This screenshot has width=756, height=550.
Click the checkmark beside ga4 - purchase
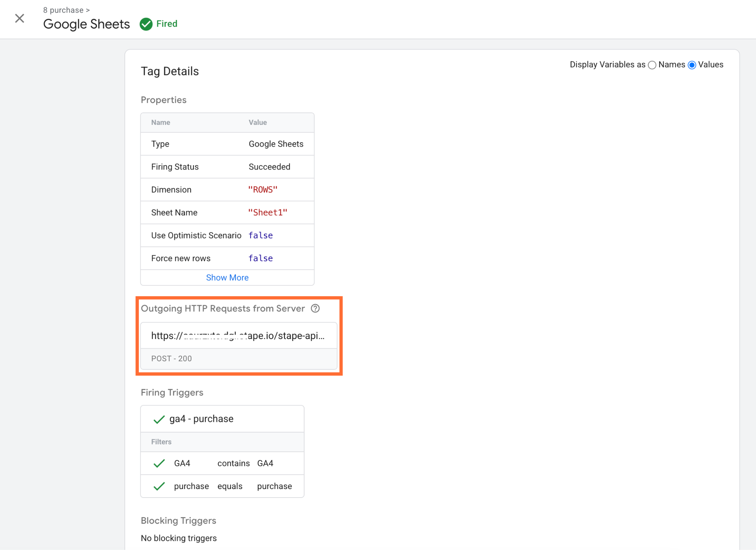click(x=159, y=419)
